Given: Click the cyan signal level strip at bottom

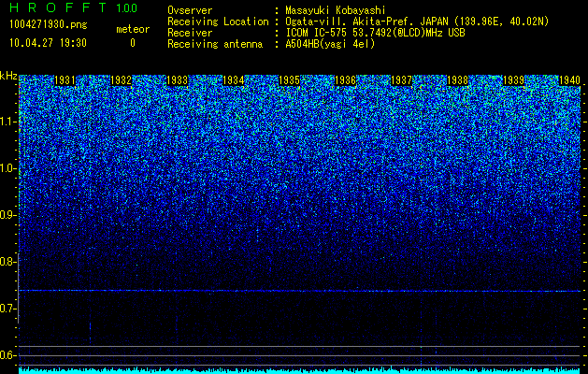Looking at the screenshot, I should pyautogui.click(x=299, y=370).
